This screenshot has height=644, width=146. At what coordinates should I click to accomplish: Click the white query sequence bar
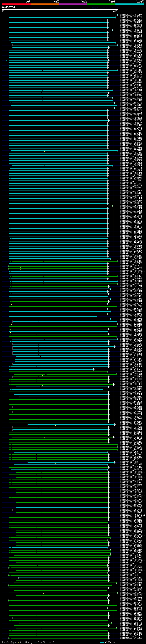pos(60,10)
